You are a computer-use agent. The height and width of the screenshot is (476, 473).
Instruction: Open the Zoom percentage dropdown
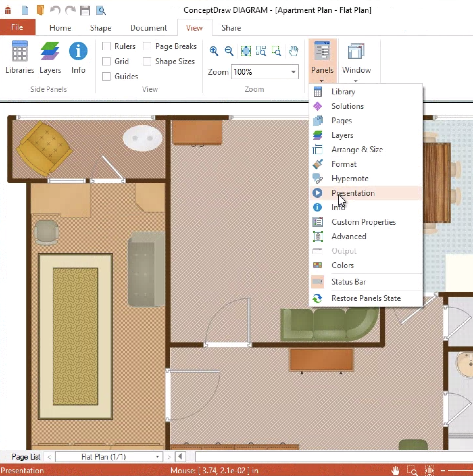click(293, 72)
